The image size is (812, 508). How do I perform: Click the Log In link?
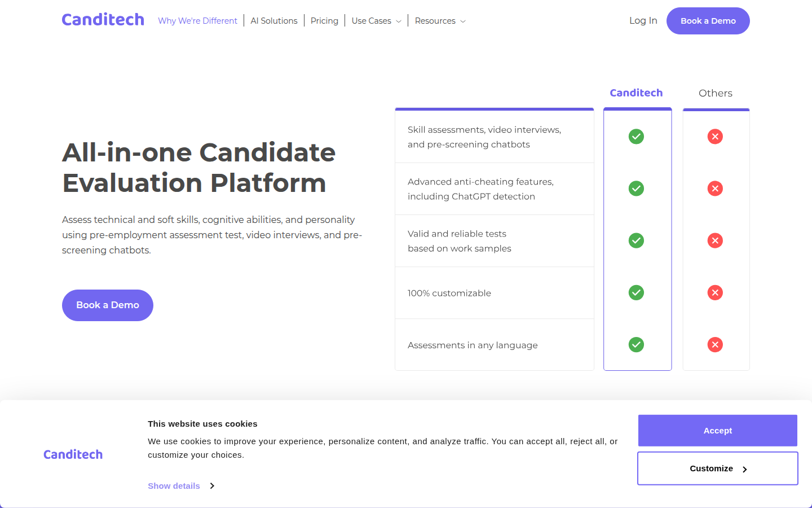[643, 21]
